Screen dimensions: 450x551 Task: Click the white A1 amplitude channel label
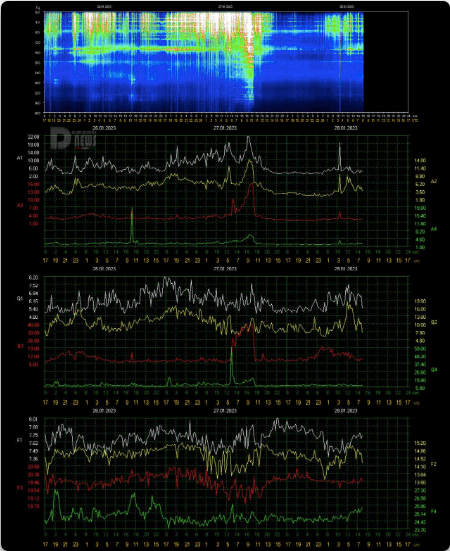[19, 158]
